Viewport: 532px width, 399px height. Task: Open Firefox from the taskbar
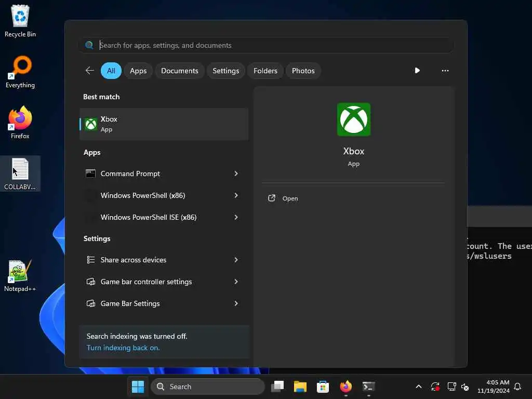[x=345, y=387]
